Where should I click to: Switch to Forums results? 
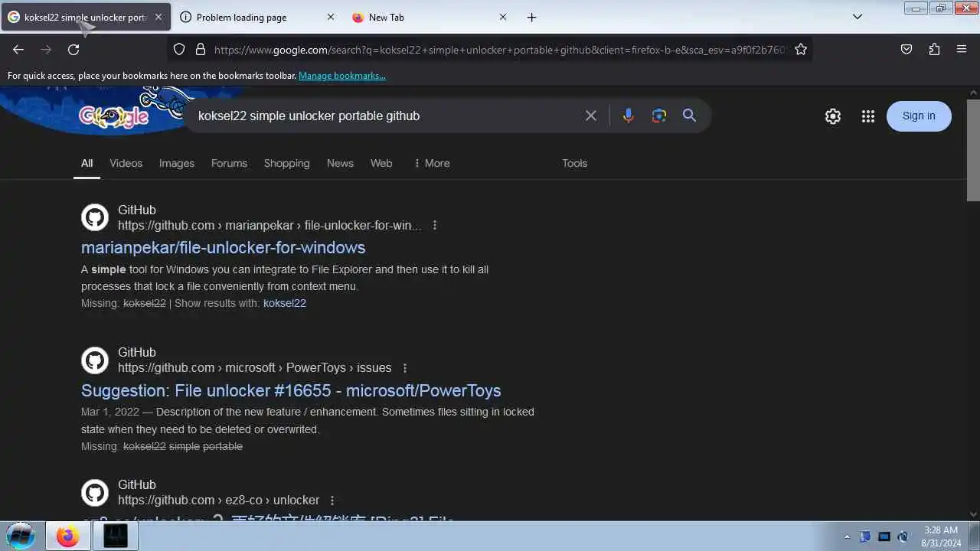click(x=229, y=163)
